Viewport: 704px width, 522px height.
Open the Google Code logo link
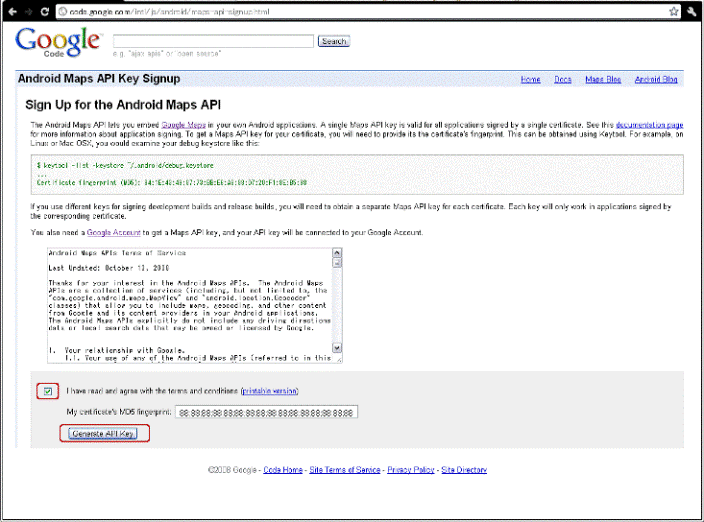[57, 42]
